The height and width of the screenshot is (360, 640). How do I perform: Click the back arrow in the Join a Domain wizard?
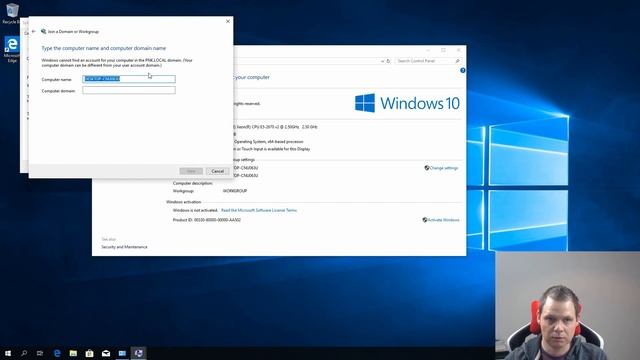coord(34,31)
